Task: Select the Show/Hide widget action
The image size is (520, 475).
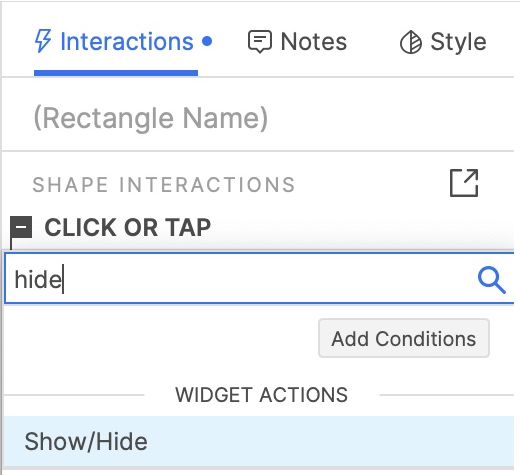Action: 259,441
